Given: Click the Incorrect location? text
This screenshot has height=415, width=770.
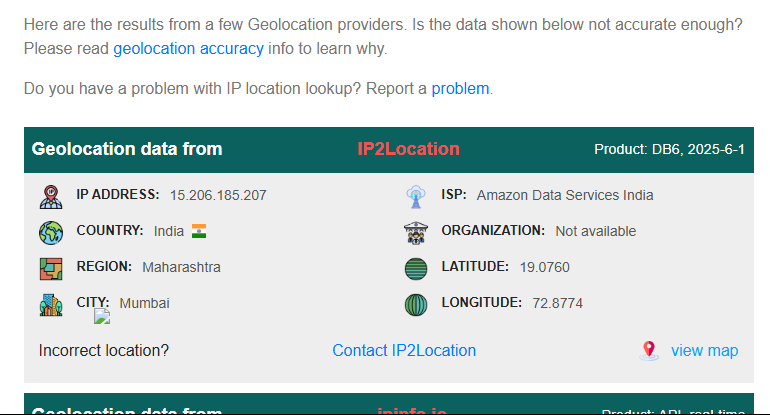Looking at the screenshot, I should coord(104,350).
